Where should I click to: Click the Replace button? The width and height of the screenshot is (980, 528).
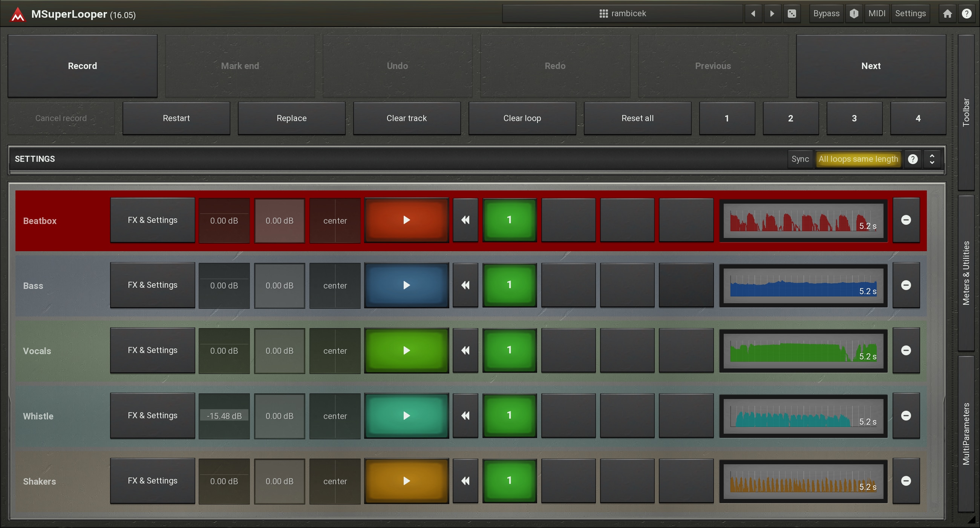click(x=291, y=118)
